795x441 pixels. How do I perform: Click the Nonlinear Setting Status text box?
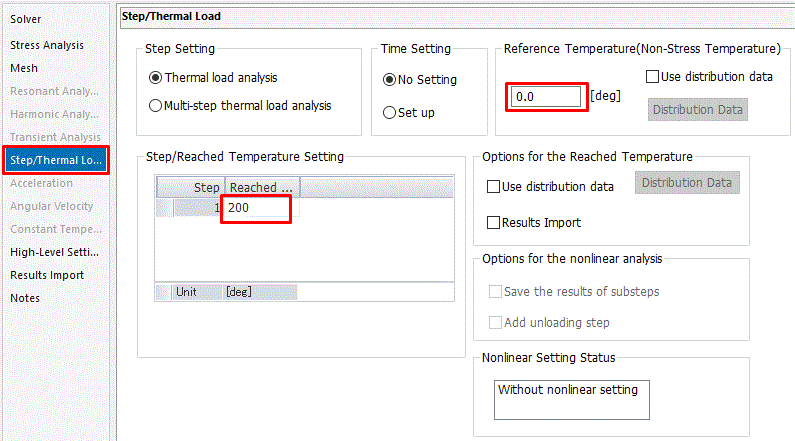coord(571,399)
